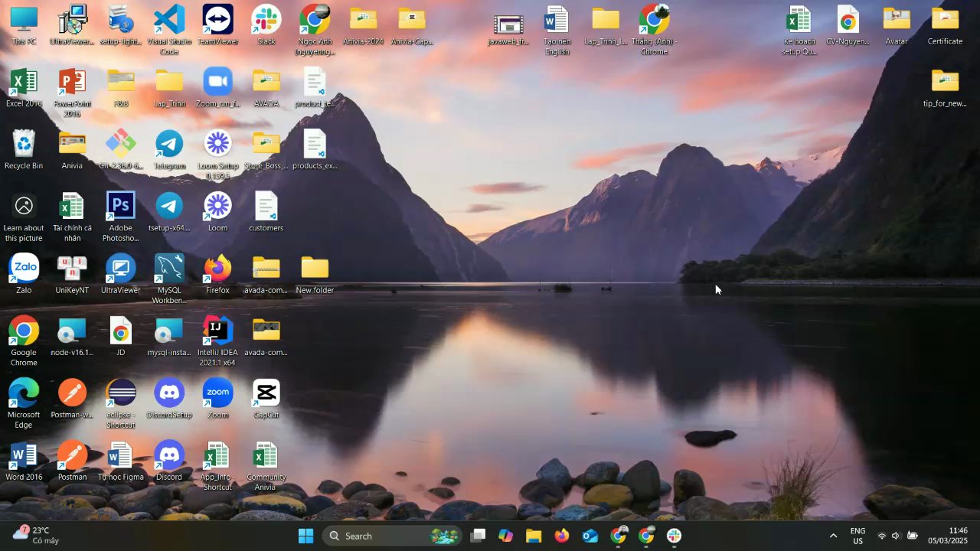Select IntelliJ IDEA 2021.1 x64 icon
980x551 pixels.
tap(217, 341)
